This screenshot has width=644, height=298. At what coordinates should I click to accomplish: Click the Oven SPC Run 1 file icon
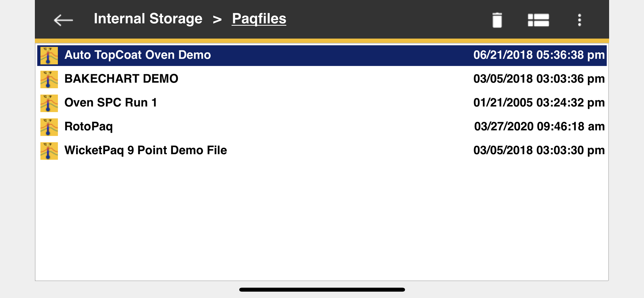point(49,103)
